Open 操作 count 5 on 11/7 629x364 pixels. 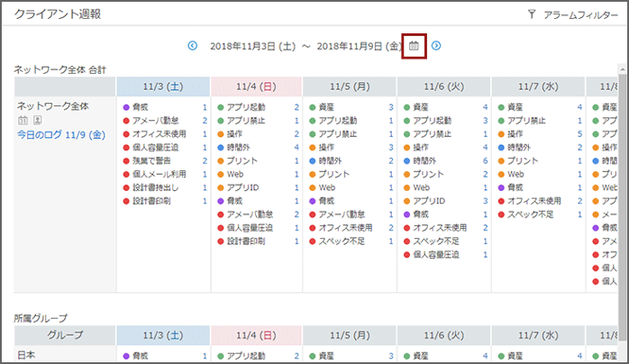(x=579, y=134)
